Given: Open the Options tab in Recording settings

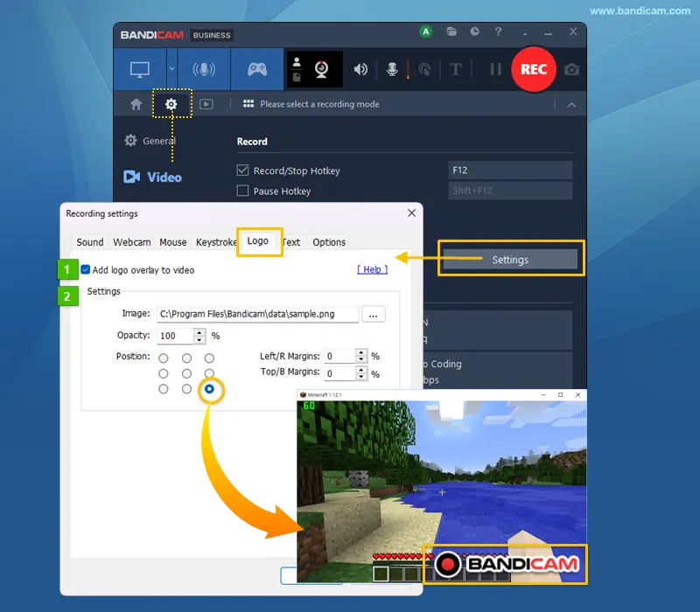Looking at the screenshot, I should click(329, 242).
